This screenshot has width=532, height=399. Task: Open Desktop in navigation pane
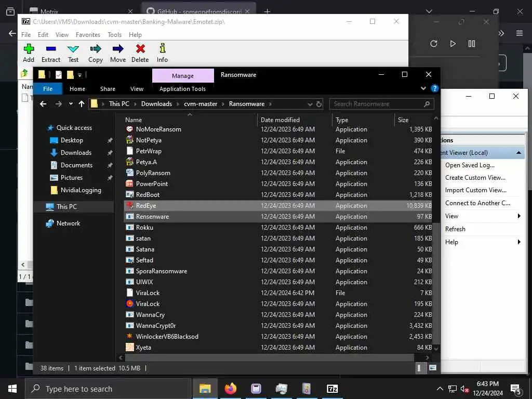pyautogui.click(x=72, y=140)
